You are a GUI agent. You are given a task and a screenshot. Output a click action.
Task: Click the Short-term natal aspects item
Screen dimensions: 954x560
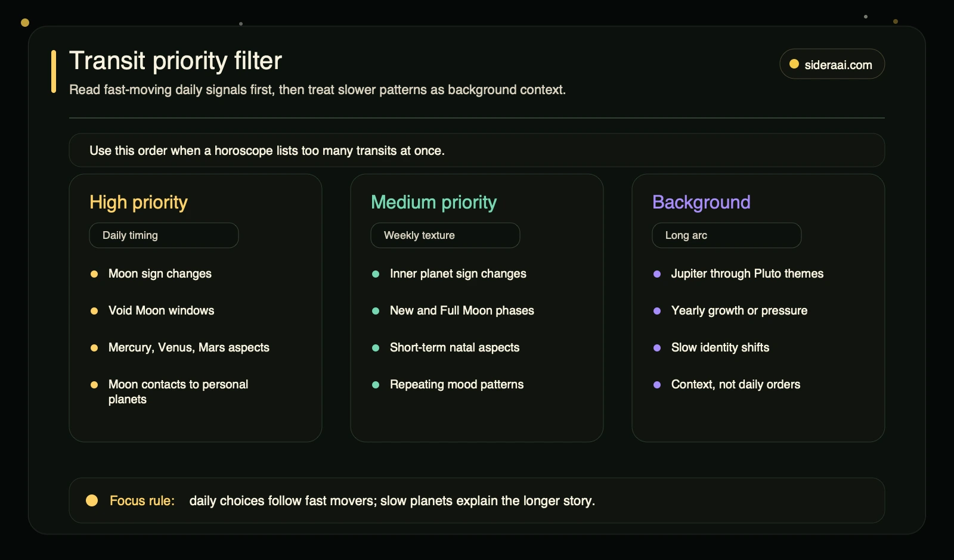[454, 347]
